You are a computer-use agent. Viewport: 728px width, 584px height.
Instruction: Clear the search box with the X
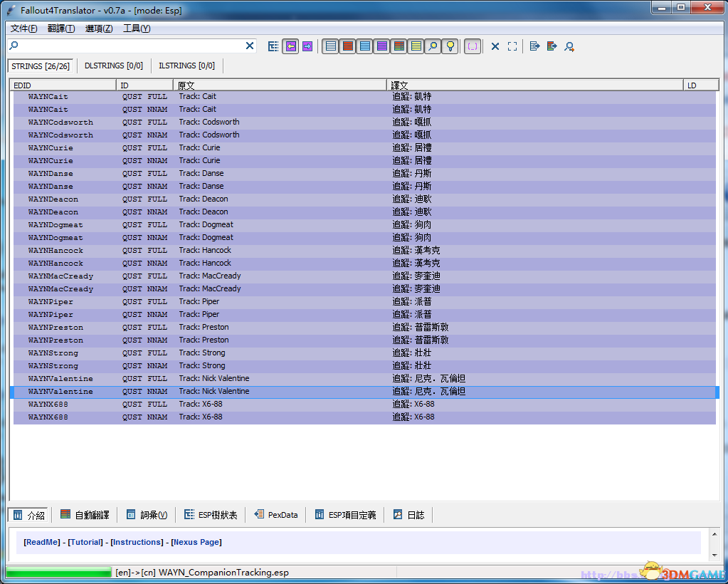250,46
